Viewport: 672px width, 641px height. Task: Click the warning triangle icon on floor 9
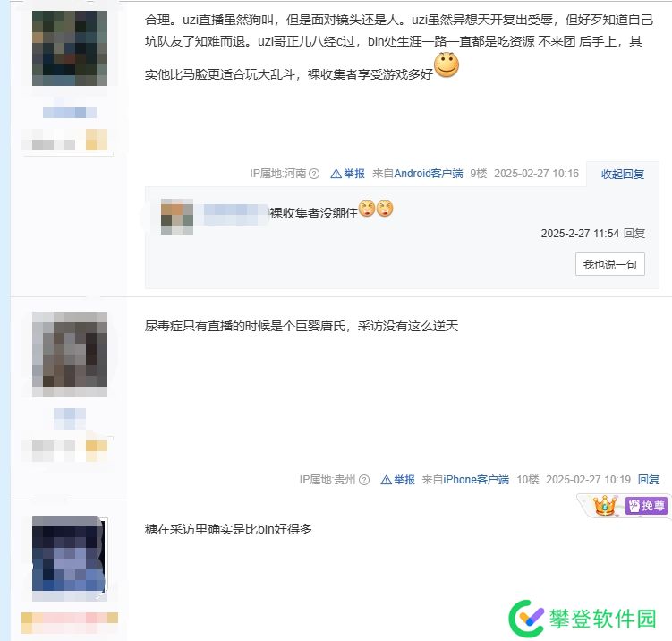click(336, 174)
